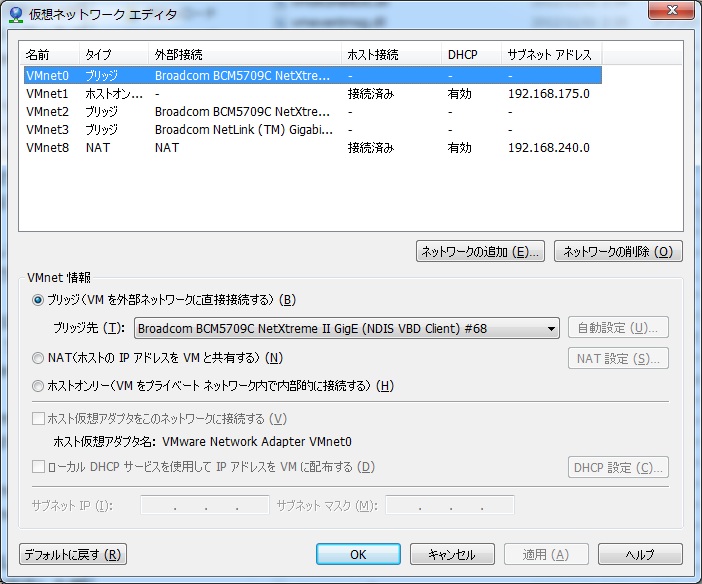The width and height of the screenshot is (702, 584).
Task: Click ネットワークの削除 button
Action: (618, 251)
